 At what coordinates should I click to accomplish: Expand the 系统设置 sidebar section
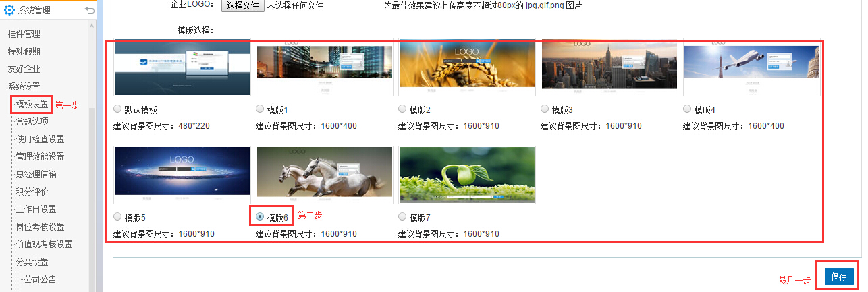24,86
